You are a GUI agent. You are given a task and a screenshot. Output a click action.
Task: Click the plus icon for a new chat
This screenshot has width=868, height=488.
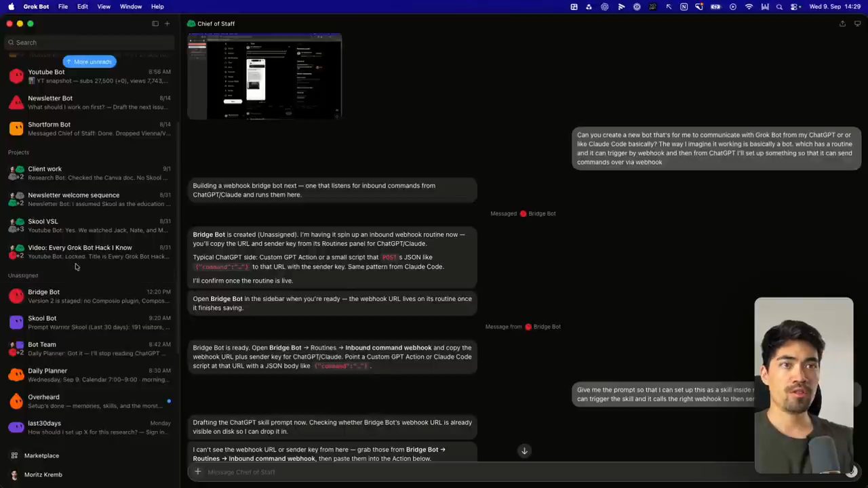click(x=167, y=24)
